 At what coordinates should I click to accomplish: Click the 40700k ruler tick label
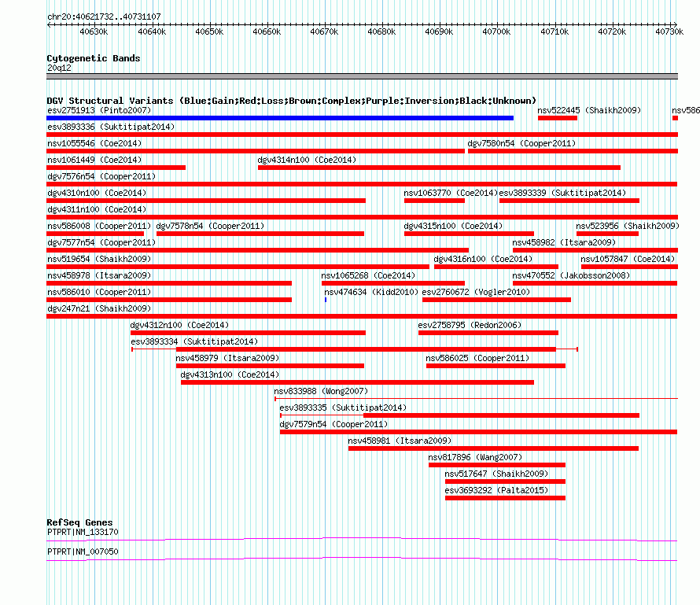[496, 31]
